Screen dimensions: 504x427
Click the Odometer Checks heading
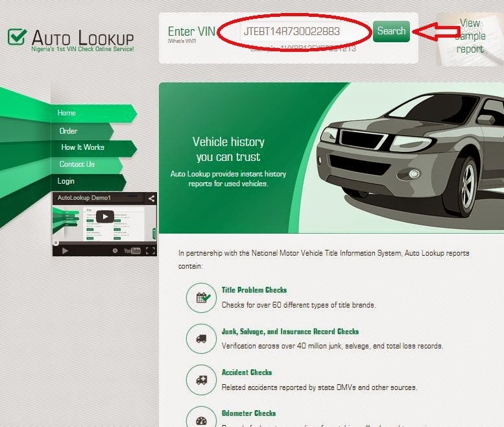249,413
